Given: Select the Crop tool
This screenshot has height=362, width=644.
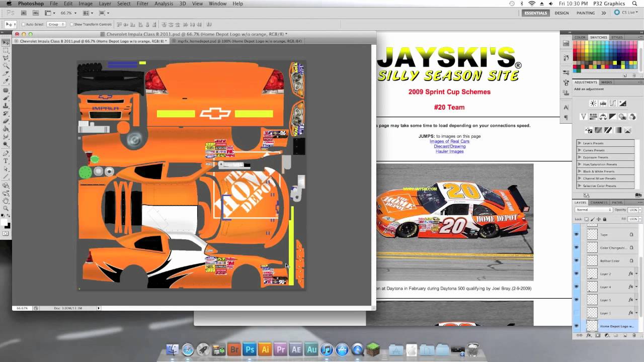Looking at the screenshot, I should pos(6,73).
